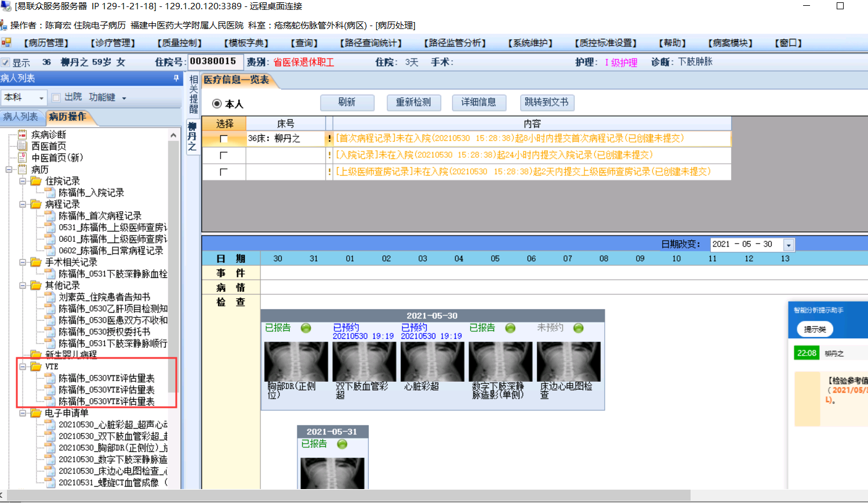Collapse the VTE folder node

[23, 367]
